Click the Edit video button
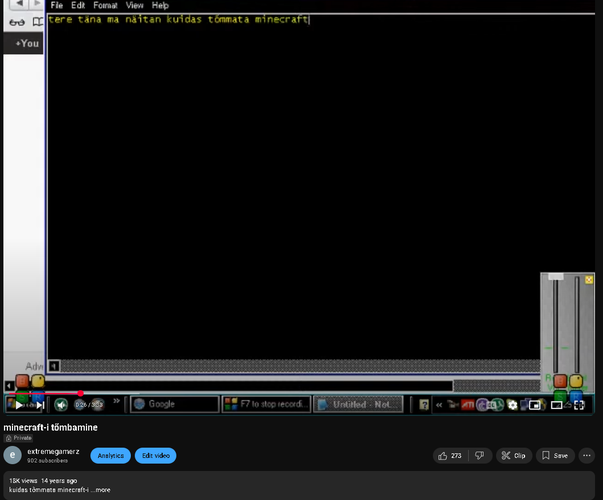This screenshot has width=603, height=500. point(156,456)
